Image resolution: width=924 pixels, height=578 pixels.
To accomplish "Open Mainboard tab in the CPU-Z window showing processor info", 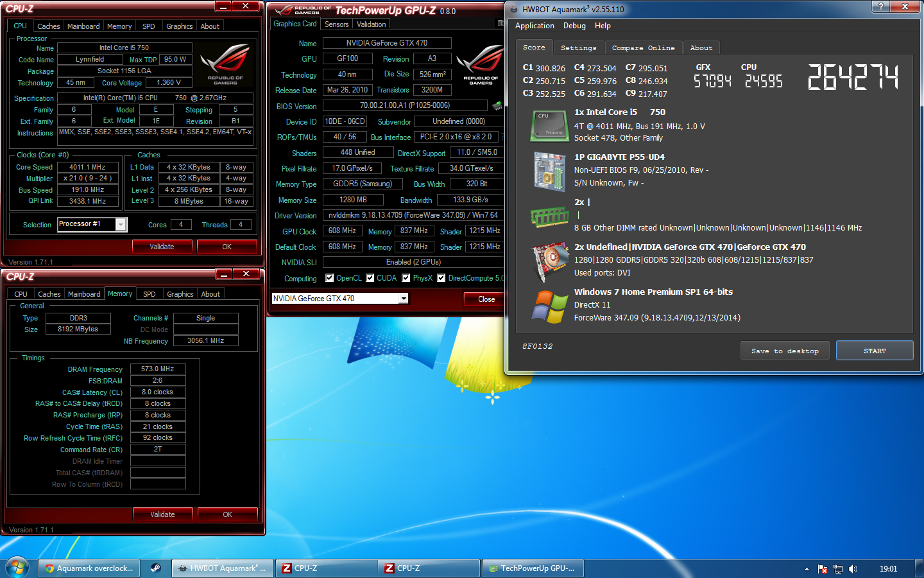I will [83, 26].
